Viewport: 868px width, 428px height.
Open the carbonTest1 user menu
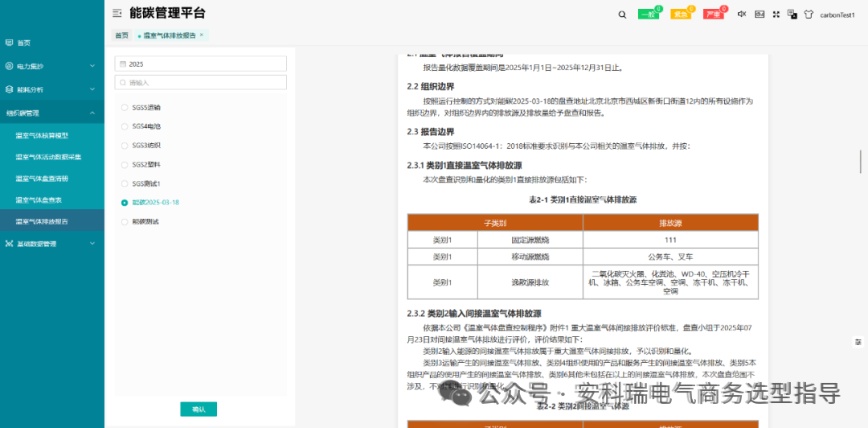[837, 15]
